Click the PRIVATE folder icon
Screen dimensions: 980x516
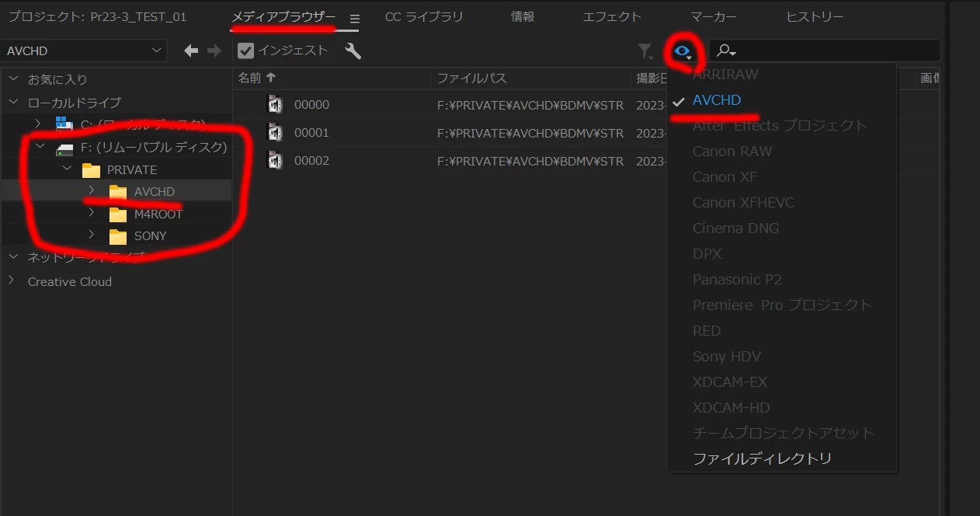click(91, 169)
